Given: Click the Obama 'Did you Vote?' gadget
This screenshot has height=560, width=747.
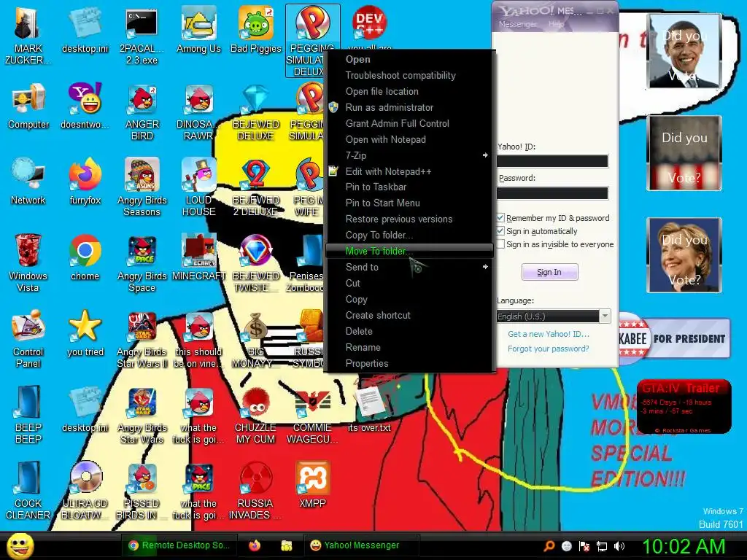Looking at the screenshot, I should tap(684, 52).
